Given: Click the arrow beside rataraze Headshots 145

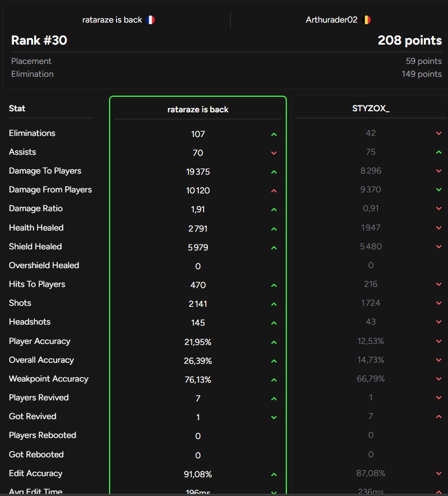Looking at the screenshot, I should click(x=274, y=323).
